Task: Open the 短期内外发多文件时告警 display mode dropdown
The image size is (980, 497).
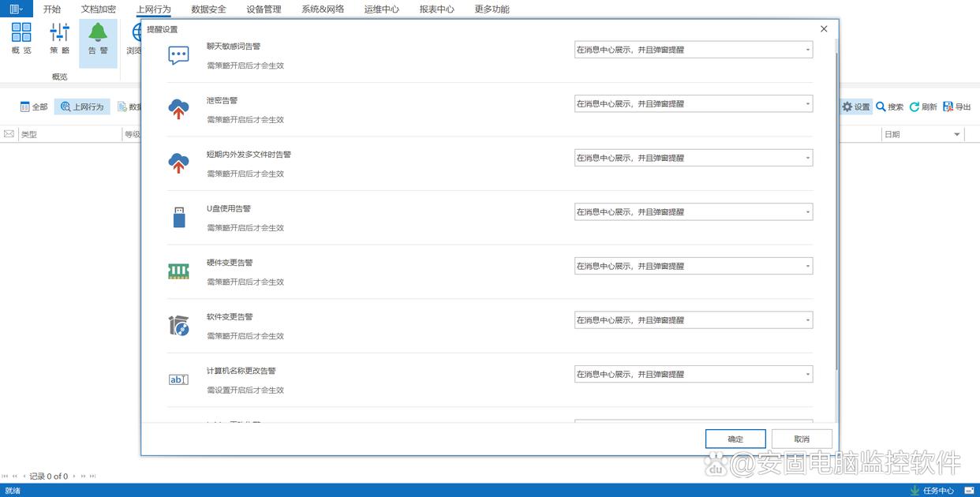Action: [694, 158]
